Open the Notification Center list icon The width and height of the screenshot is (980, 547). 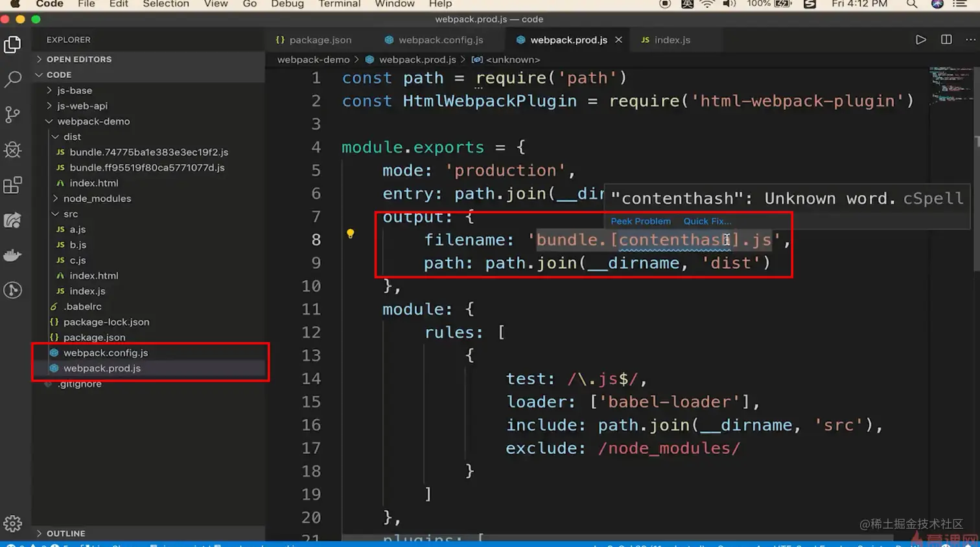pos(960,4)
